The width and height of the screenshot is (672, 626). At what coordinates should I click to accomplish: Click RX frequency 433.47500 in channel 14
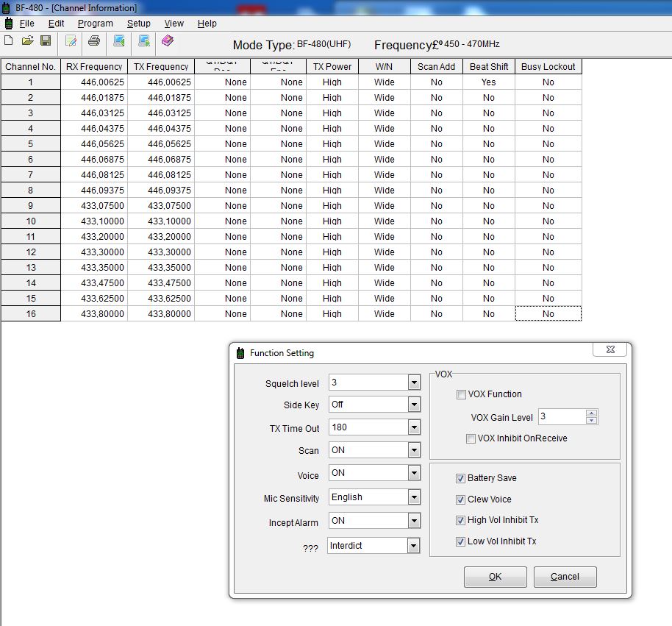pyautogui.click(x=94, y=282)
